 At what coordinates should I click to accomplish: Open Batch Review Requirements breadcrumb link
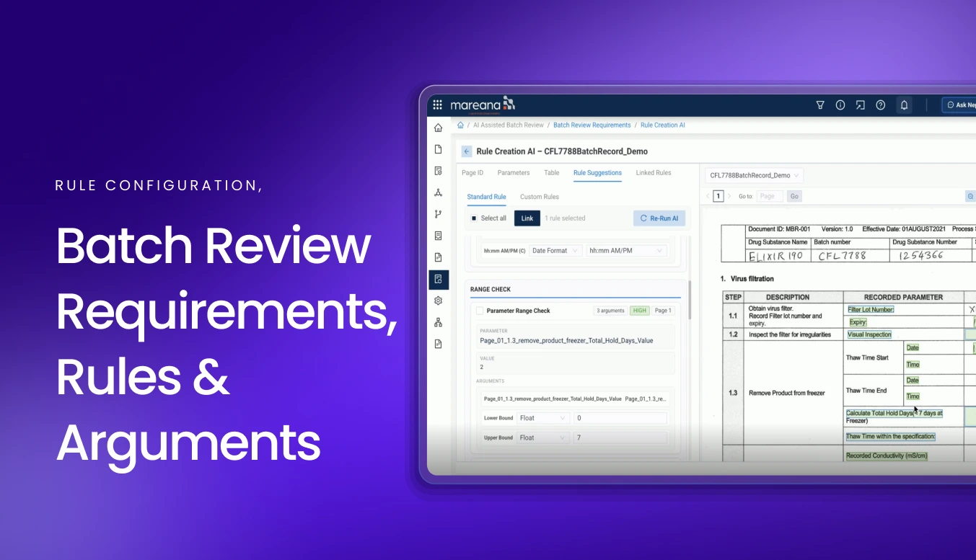click(x=592, y=125)
